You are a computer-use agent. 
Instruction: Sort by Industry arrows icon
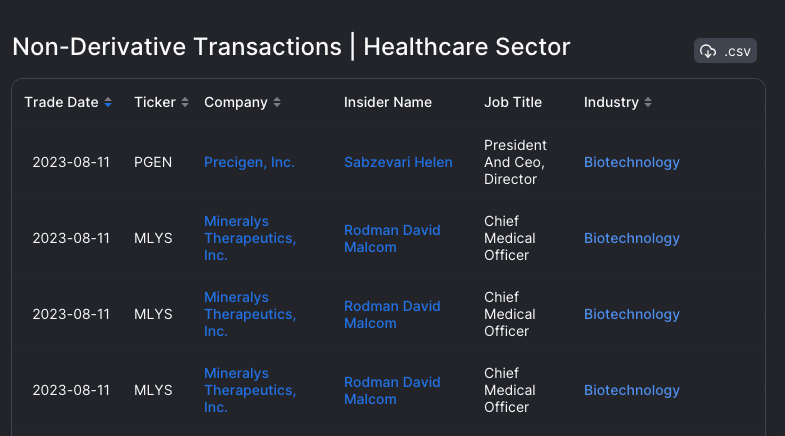[648, 102]
